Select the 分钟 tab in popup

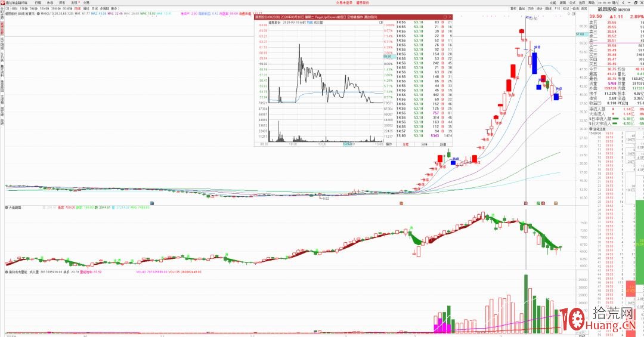[425, 144]
